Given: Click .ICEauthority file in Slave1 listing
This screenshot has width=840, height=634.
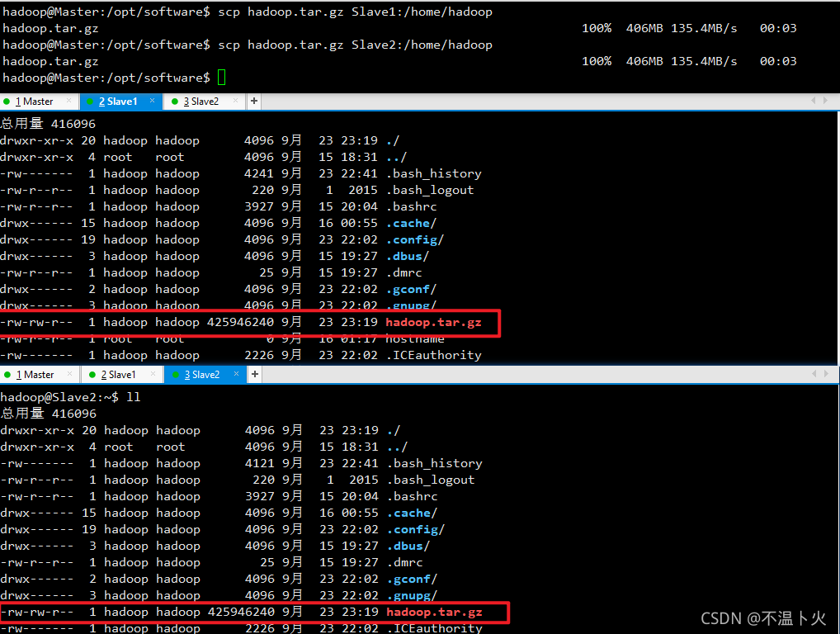Looking at the screenshot, I should 434,355.
